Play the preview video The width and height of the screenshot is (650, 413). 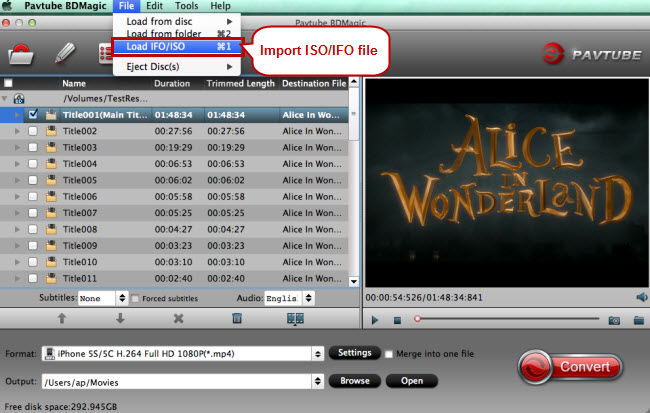point(375,320)
